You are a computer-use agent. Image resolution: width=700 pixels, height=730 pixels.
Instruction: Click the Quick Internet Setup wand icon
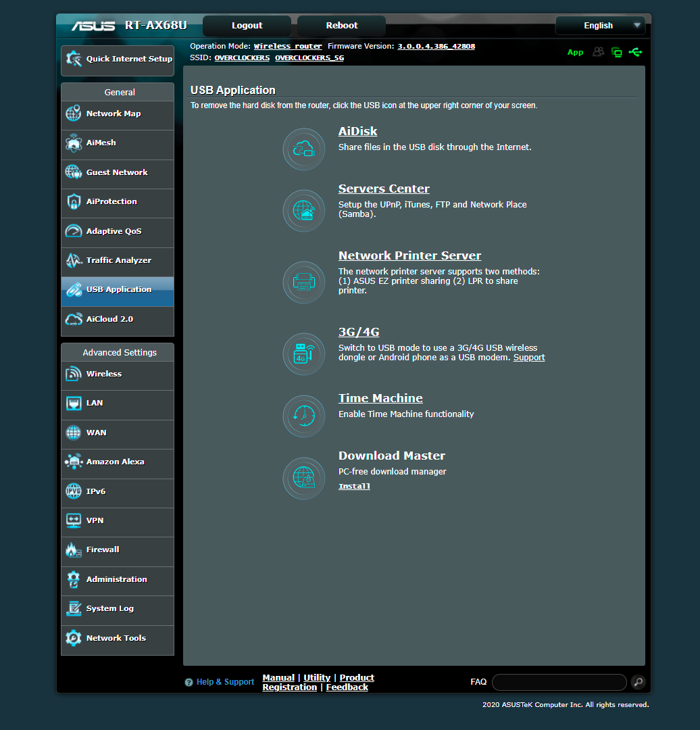(74, 59)
